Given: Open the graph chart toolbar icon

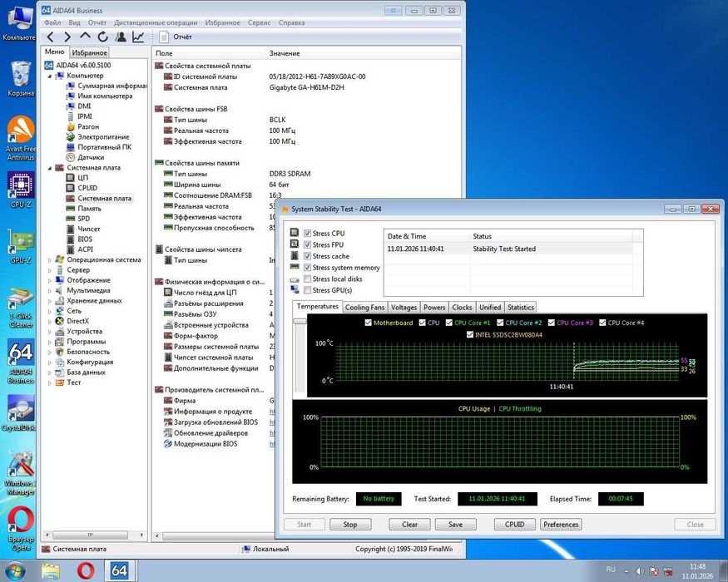Looking at the screenshot, I should coord(138,37).
